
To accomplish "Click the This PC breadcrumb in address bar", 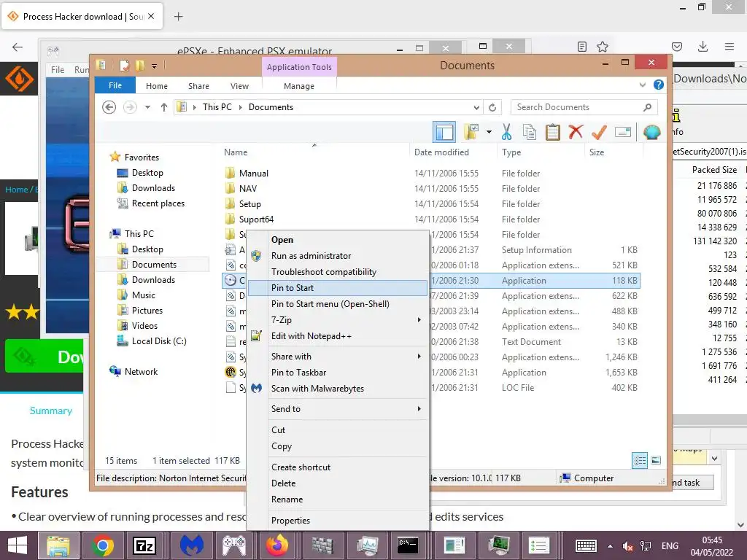I will (x=217, y=107).
